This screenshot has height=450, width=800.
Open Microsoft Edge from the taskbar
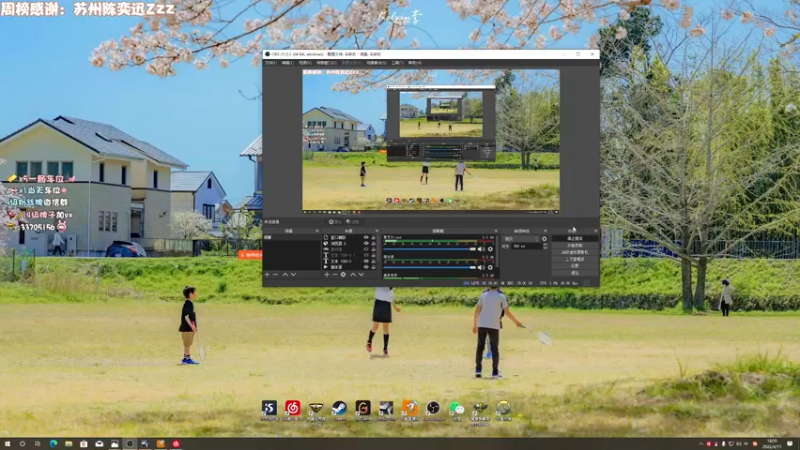(x=53, y=444)
